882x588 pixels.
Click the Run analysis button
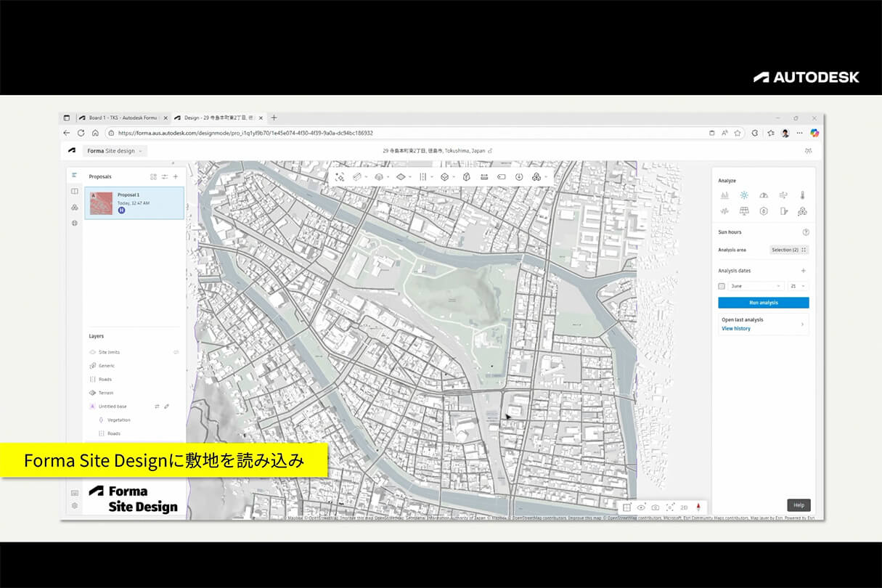pyautogui.click(x=764, y=303)
